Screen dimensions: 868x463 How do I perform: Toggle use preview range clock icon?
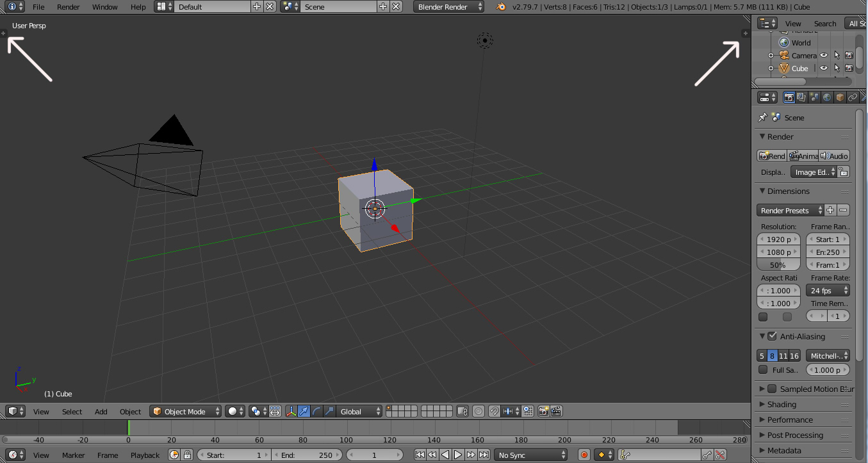coord(174,455)
